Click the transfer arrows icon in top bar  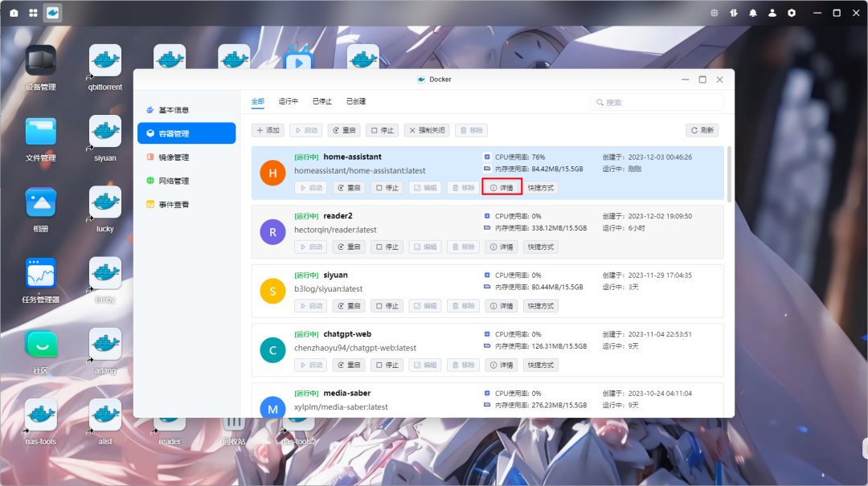[x=734, y=13]
